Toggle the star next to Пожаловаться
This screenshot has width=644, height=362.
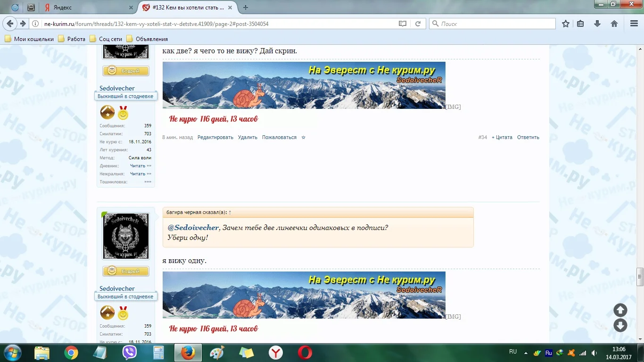(303, 138)
